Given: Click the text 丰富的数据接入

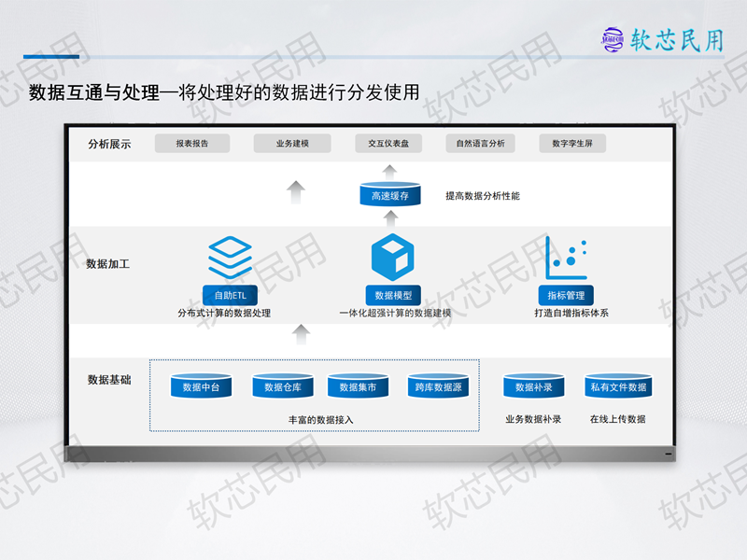Looking at the screenshot, I should (x=320, y=419).
